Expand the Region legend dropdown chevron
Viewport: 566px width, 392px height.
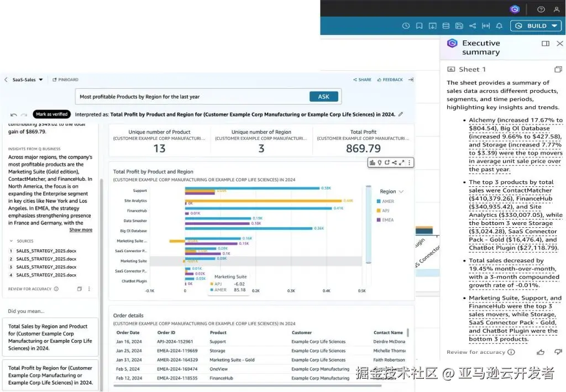pyautogui.click(x=401, y=191)
